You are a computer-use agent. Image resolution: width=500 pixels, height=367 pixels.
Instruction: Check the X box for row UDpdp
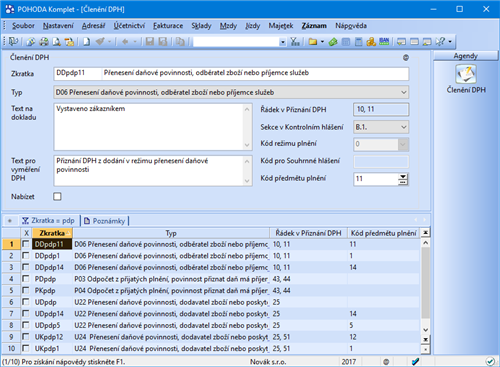click(x=26, y=302)
